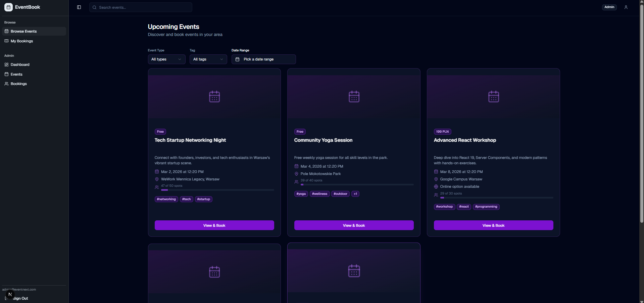Click View & Book for Advanced React Workshop
This screenshot has width=644, height=303.
pyautogui.click(x=493, y=225)
